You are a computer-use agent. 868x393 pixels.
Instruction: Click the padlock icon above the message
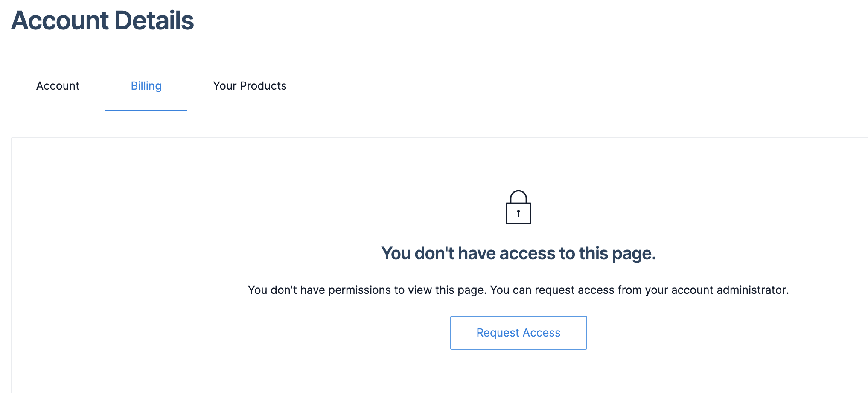tap(518, 207)
